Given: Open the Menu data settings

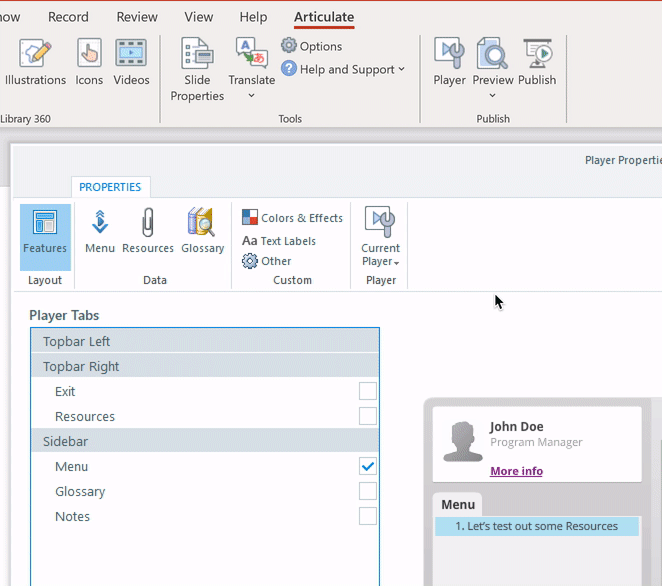Looking at the screenshot, I should point(100,232).
